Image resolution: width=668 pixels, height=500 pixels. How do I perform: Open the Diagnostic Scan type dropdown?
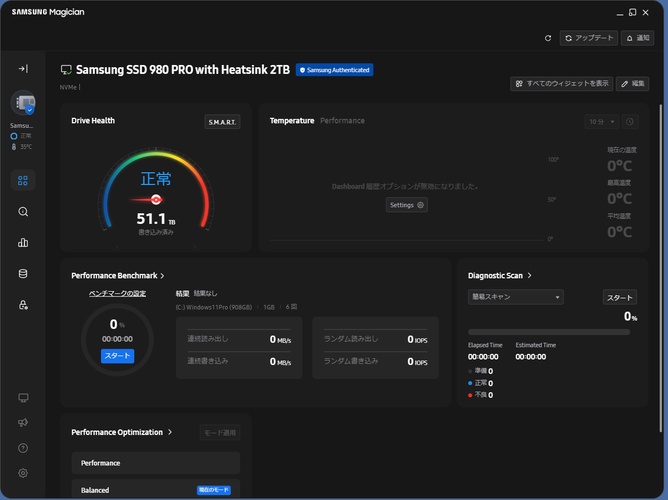coord(515,297)
